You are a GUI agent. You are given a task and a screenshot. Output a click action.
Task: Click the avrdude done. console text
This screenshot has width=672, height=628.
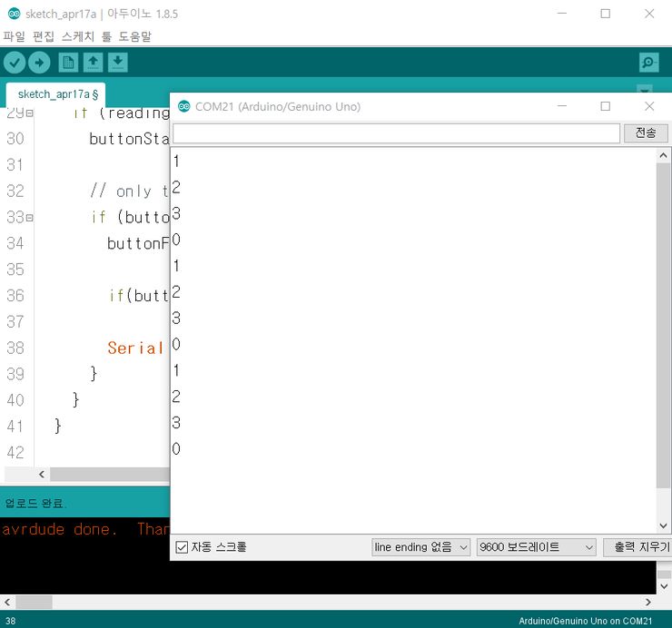pos(59,529)
